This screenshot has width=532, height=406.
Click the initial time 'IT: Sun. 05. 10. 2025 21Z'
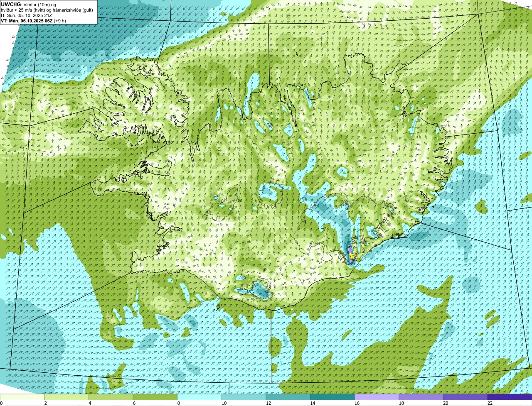coord(27,15)
